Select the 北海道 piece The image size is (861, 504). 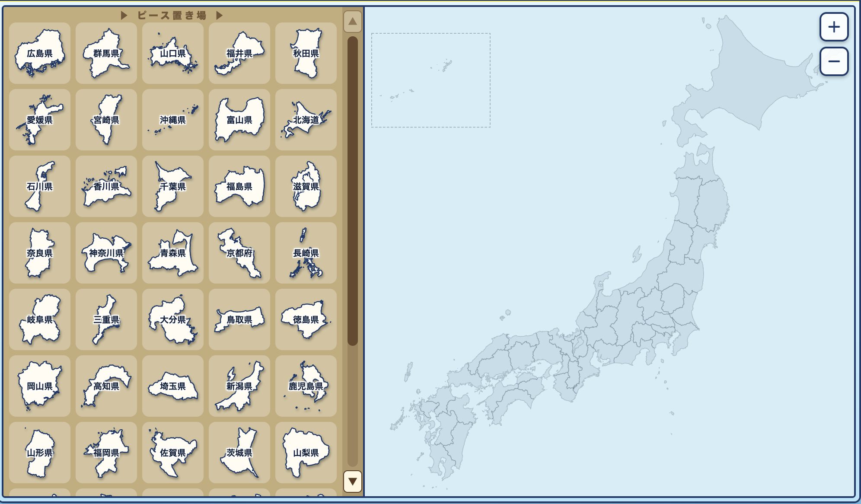click(x=306, y=120)
